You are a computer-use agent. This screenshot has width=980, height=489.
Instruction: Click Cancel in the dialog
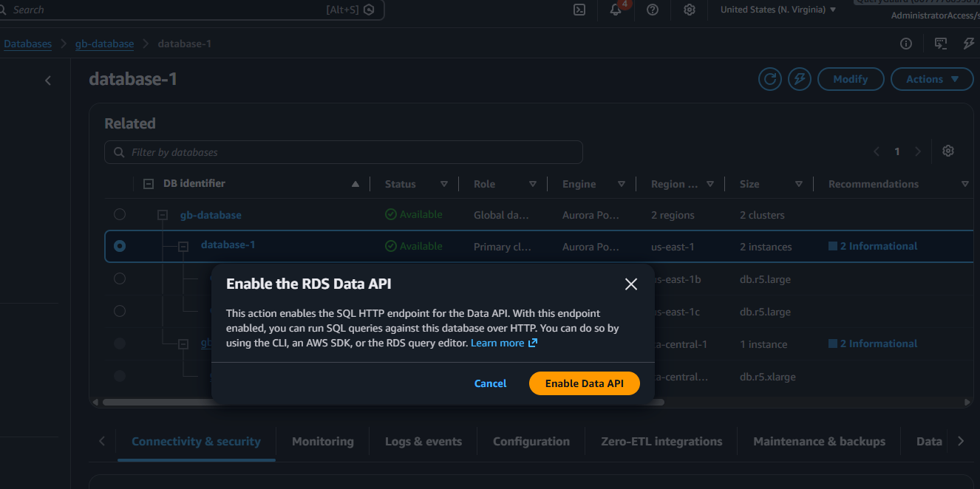coord(491,383)
